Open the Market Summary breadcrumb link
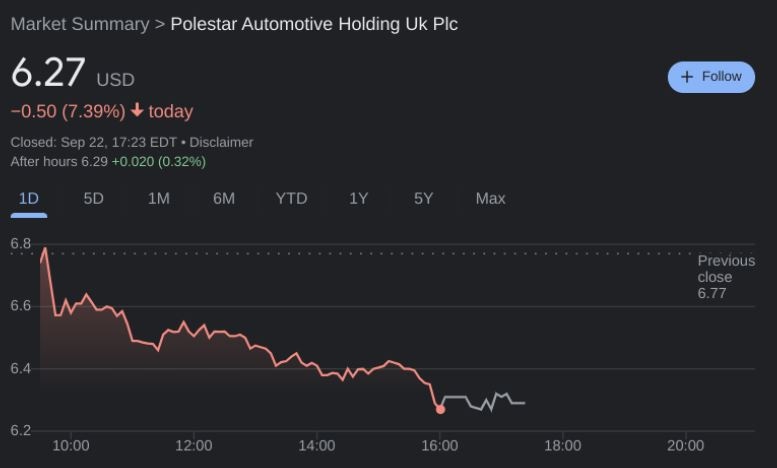 79,24
